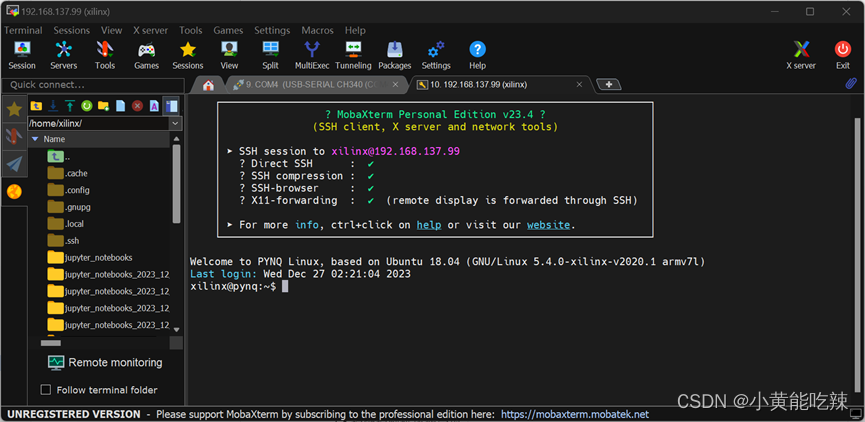This screenshot has width=865, height=422.
Task: Click the Quick connect input field
Action: pos(93,85)
